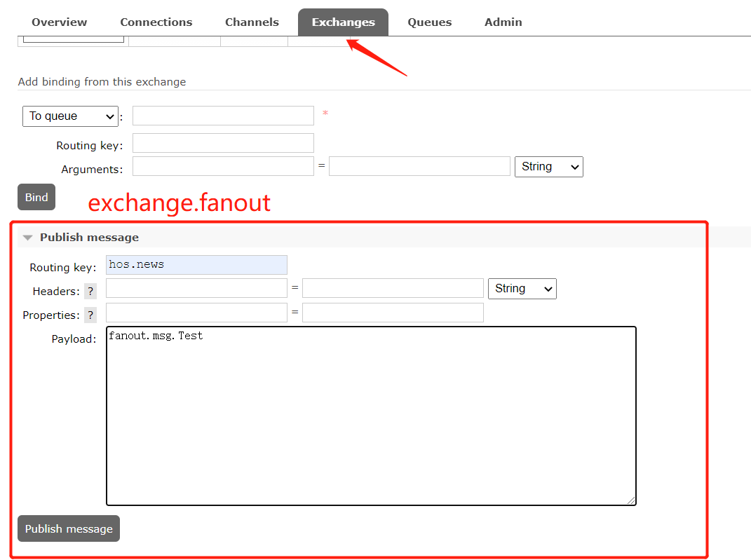Click the routing key field containing hos.news
Viewport: 751px width, 560px height.
pos(196,265)
